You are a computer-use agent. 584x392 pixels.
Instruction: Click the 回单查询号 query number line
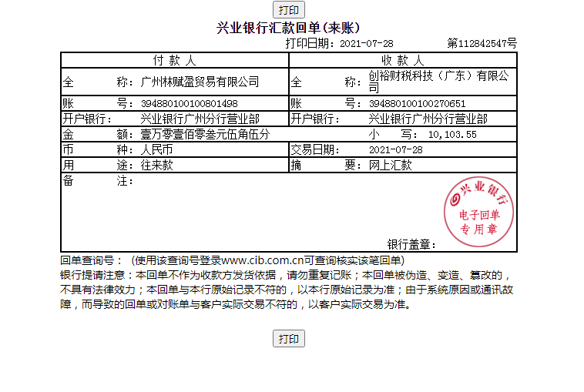tap(233, 260)
